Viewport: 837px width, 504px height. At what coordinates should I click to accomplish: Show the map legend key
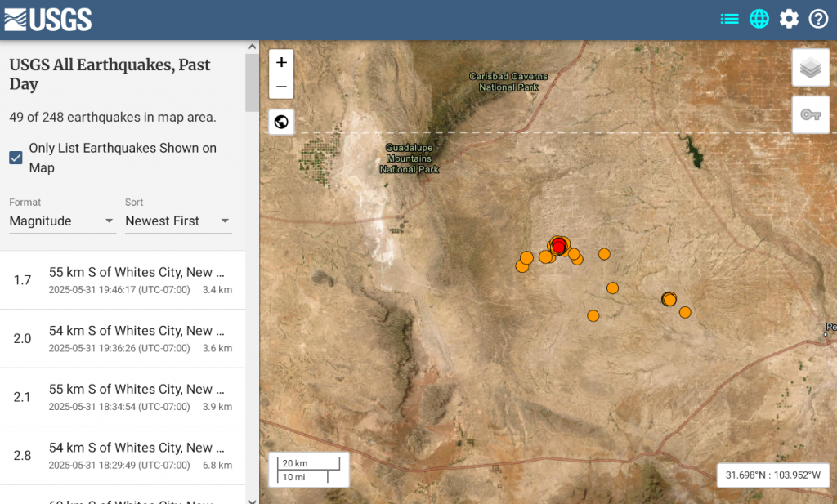[x=810, y=114]
